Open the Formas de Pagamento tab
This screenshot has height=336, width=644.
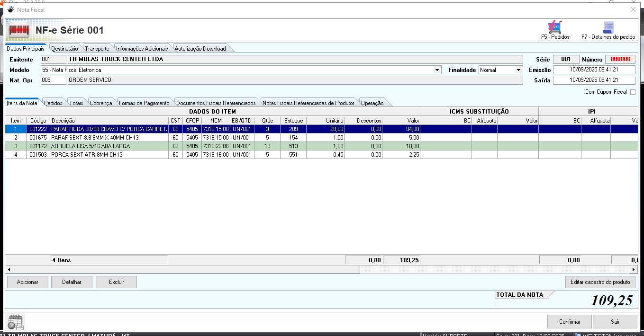tap(144, 103)
